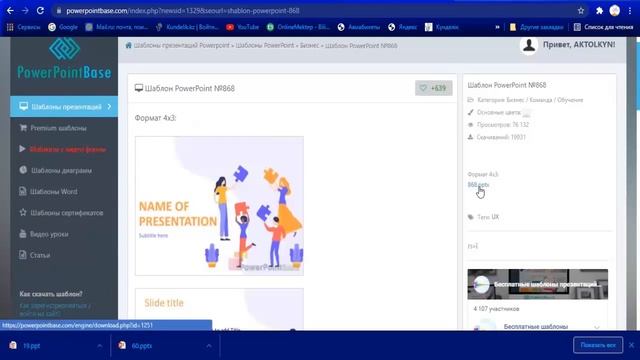Open Шаблоны сертификатов in the sidebar

[x=61, y=213]
